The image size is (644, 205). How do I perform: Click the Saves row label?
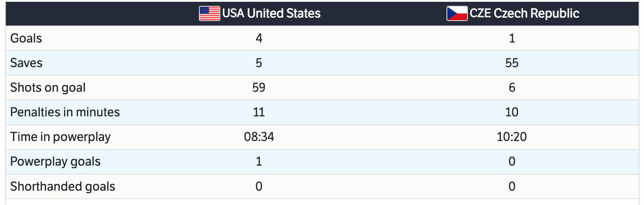tap(26, 63)
